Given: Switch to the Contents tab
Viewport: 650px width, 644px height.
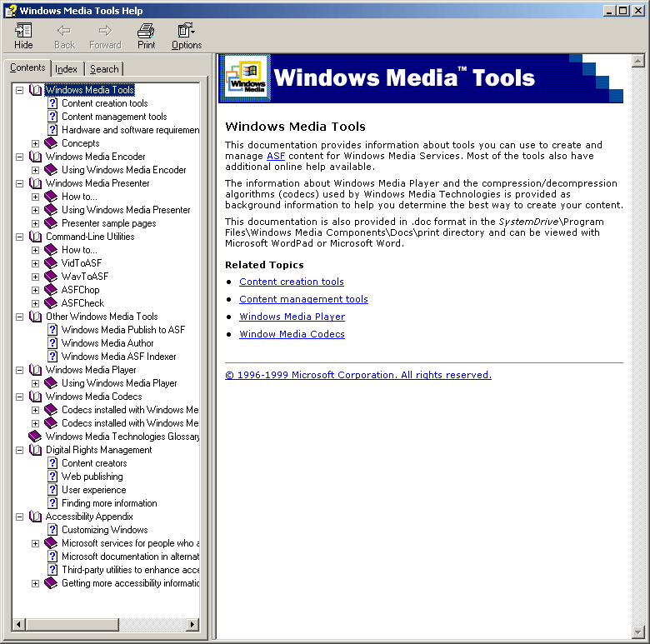Looking at the screenshot, I should [27, 67].
